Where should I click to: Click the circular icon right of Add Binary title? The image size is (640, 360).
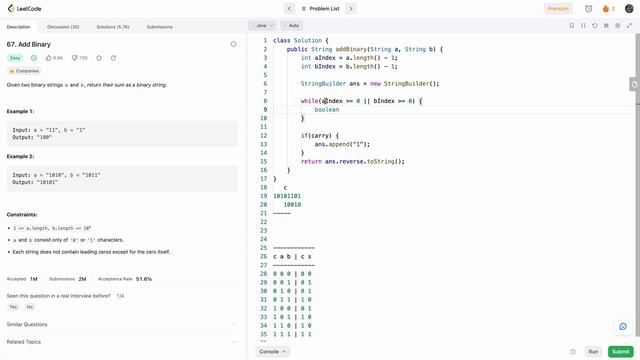click(233, 44)
